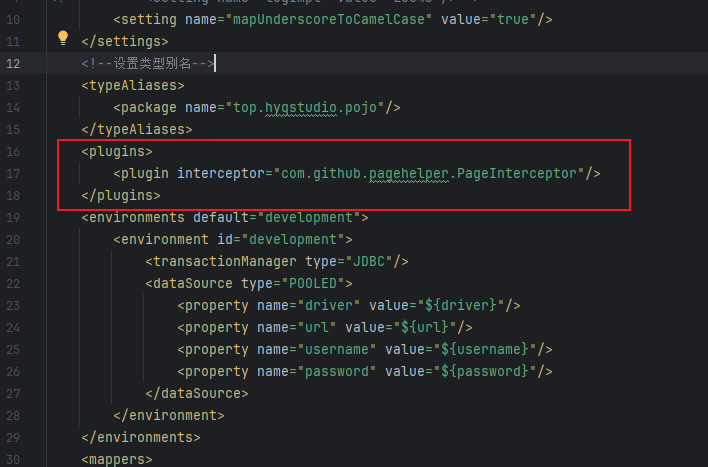Click the driver property line

click(x=349, y=306)
